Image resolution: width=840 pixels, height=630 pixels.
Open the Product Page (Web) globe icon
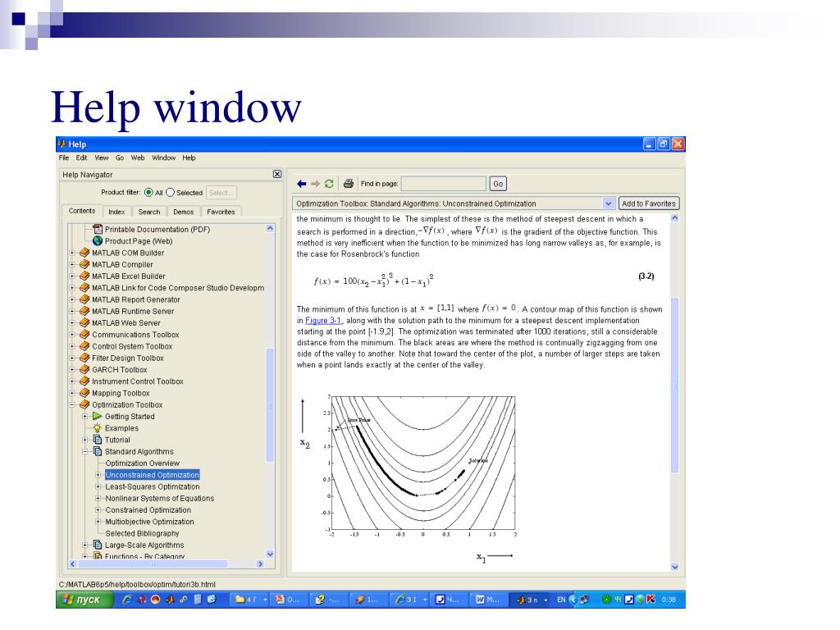[98, 241]
